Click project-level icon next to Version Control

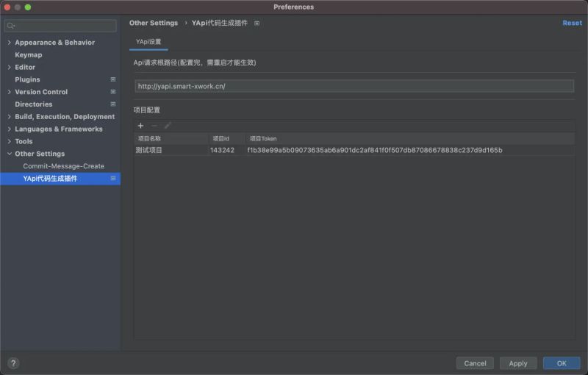pyautogui.click(x=113, y=92)
